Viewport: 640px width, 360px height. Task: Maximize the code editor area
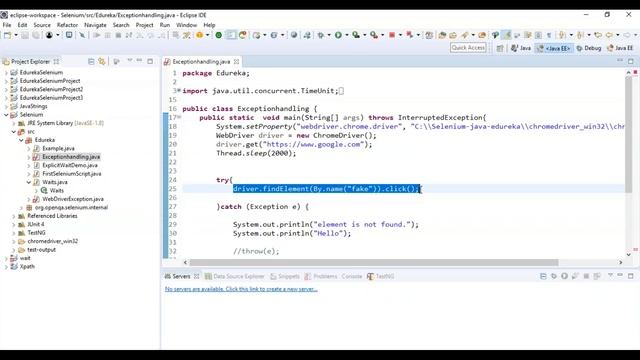[631, 61]
